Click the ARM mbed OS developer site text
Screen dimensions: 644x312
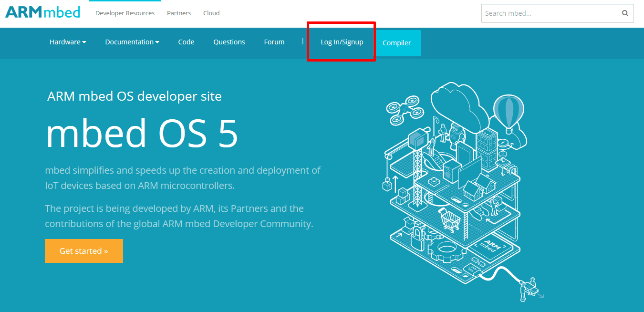point(135,96)
